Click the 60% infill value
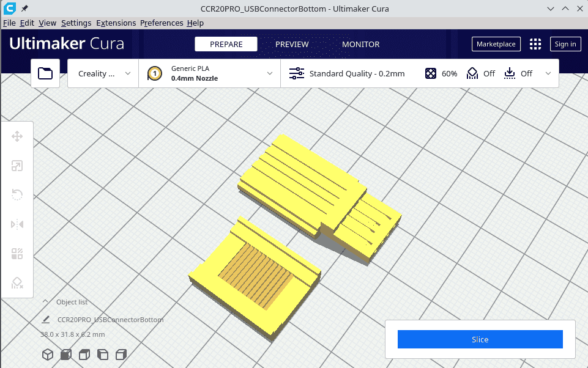Viewport: 588px width, 368px height. [x=449, y=74]
